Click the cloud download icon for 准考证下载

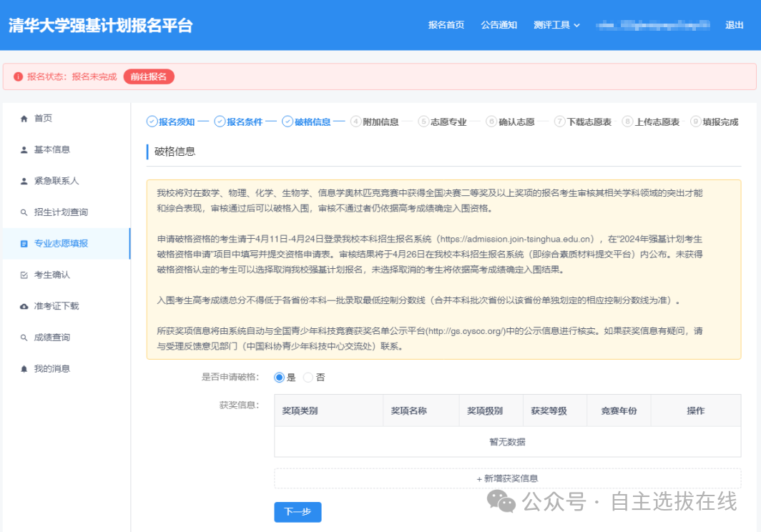(25, 305)
